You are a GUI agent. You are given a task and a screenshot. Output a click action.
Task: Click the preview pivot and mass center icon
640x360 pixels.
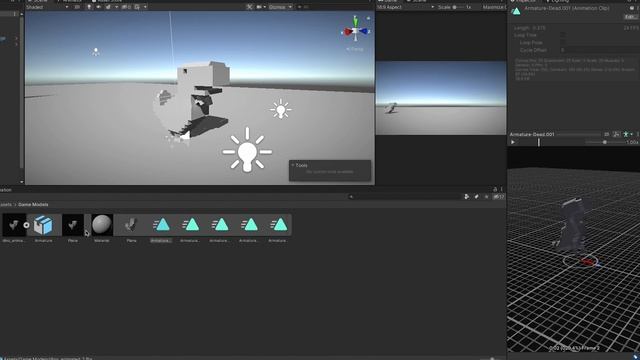tap(616, 134)
